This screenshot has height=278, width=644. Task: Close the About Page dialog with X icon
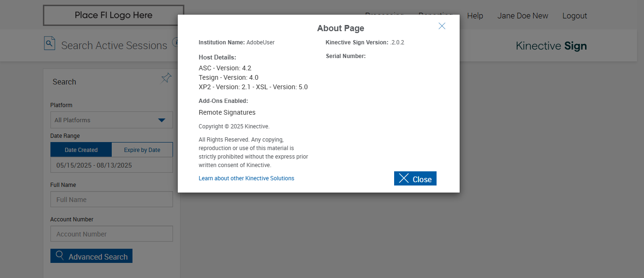(442, 26)
